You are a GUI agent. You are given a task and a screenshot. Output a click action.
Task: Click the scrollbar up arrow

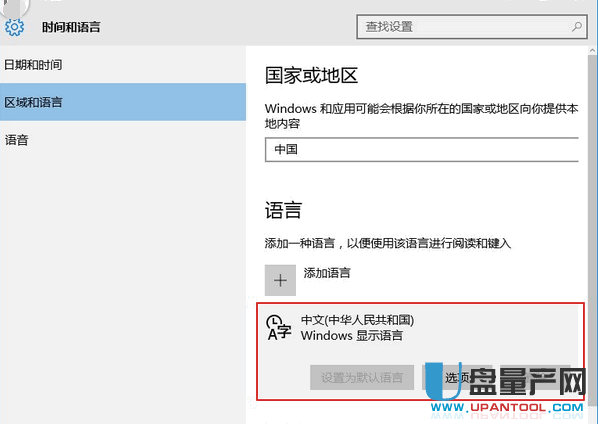592,50
